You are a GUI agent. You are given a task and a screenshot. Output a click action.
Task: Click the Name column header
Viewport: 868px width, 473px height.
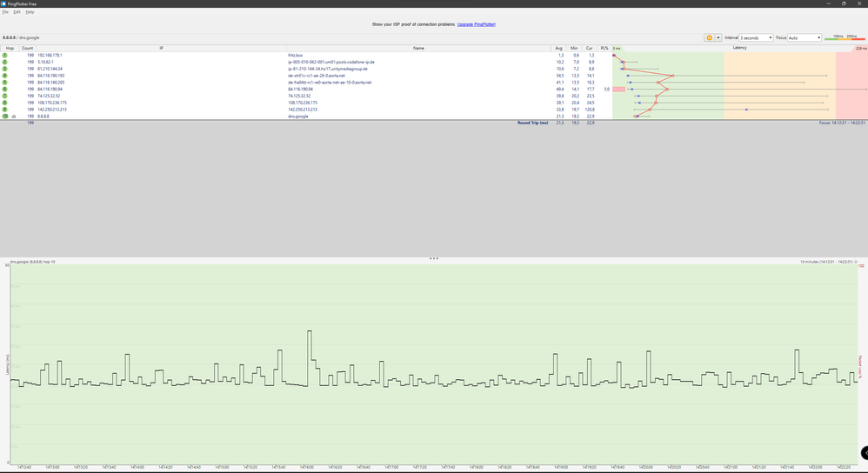418,48
